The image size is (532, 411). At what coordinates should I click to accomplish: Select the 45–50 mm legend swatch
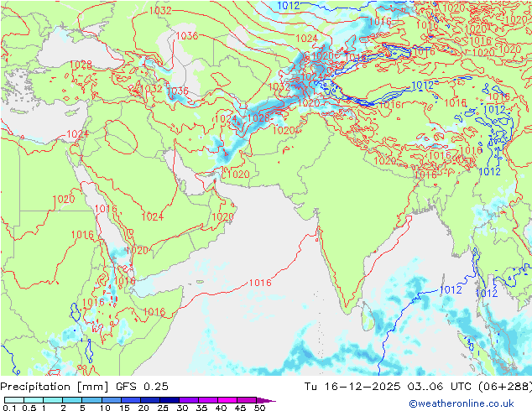pyautogui.click(x=247, y=400)
